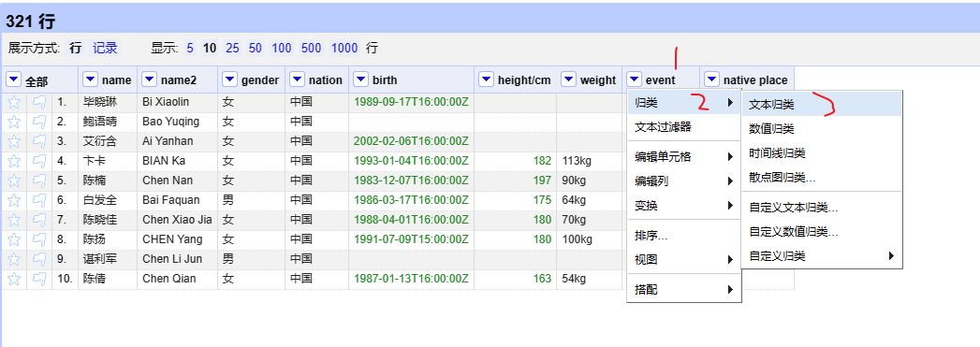Viewport: 980px width, 347px height.
Task: Switch display mode to 行
Action: (x=76, y=48)
